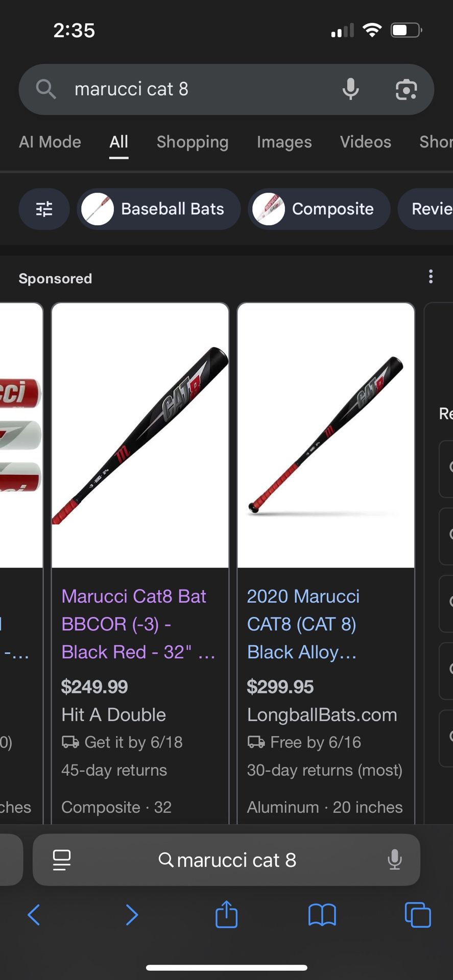Switch to the Shopping tab
453x980 pixels.
pos(192,142)
